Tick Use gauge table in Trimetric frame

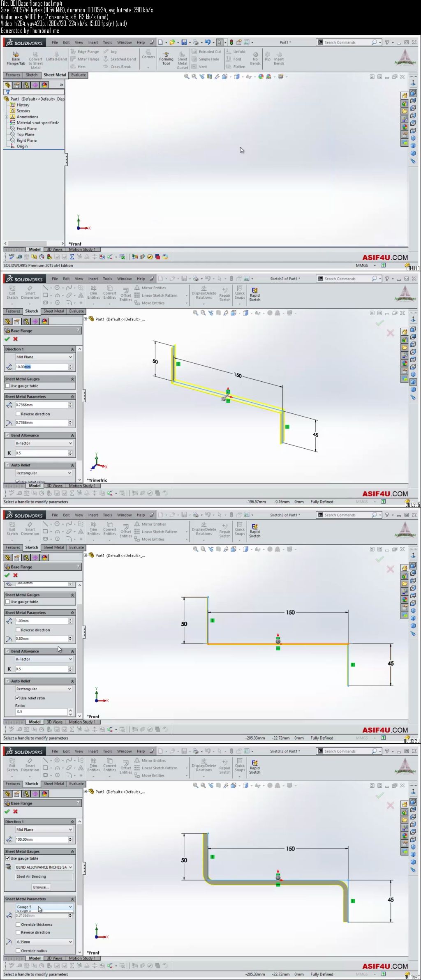point(7,386)
